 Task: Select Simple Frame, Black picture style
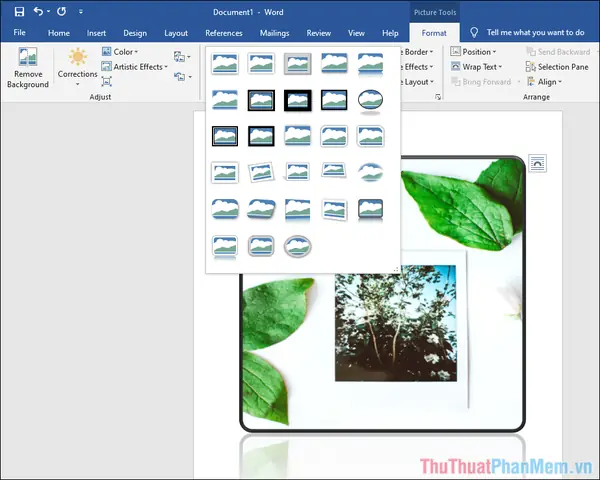[334, 100]
